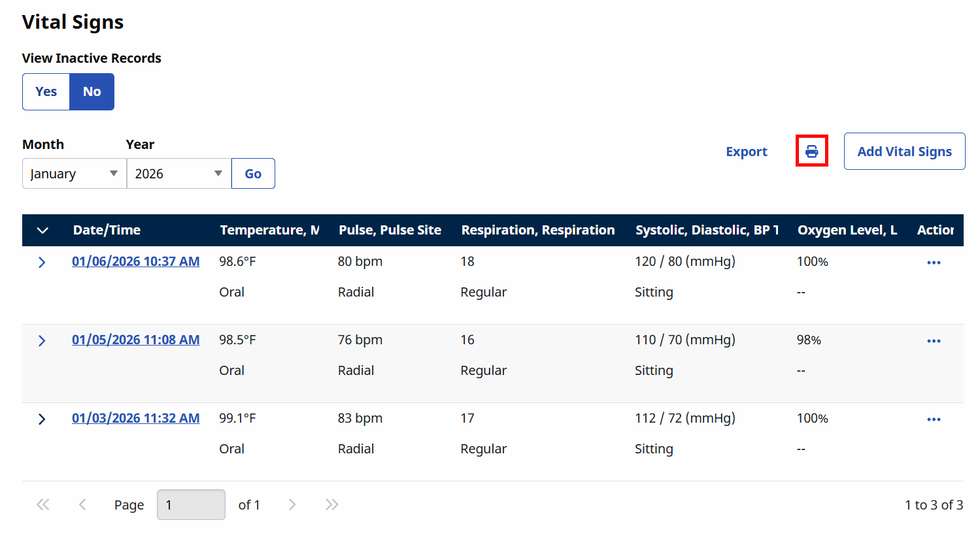Expand the 01/06/2026 10:37 AM row
This screenshot has width=980, height=535.
point(42,263)
